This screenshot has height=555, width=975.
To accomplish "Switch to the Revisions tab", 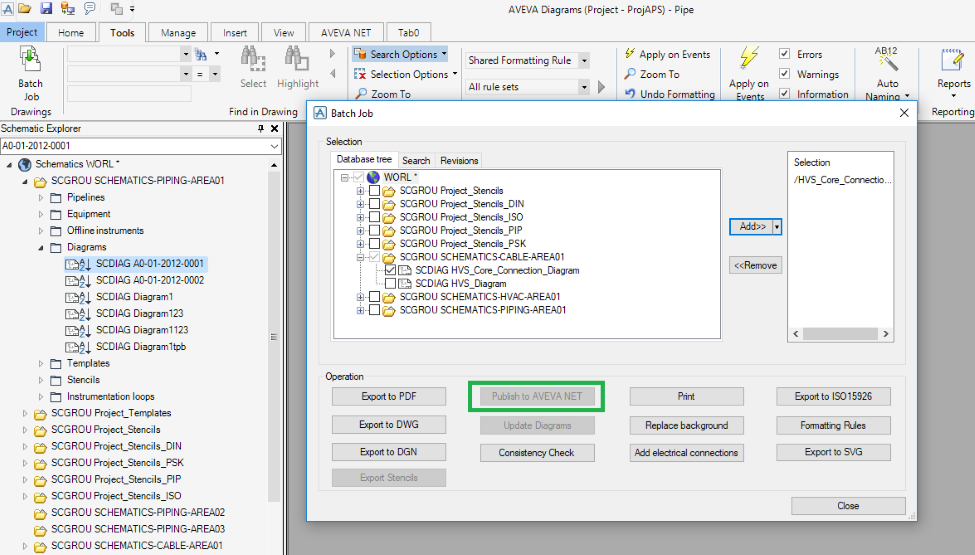I will (x=459, y=160).
